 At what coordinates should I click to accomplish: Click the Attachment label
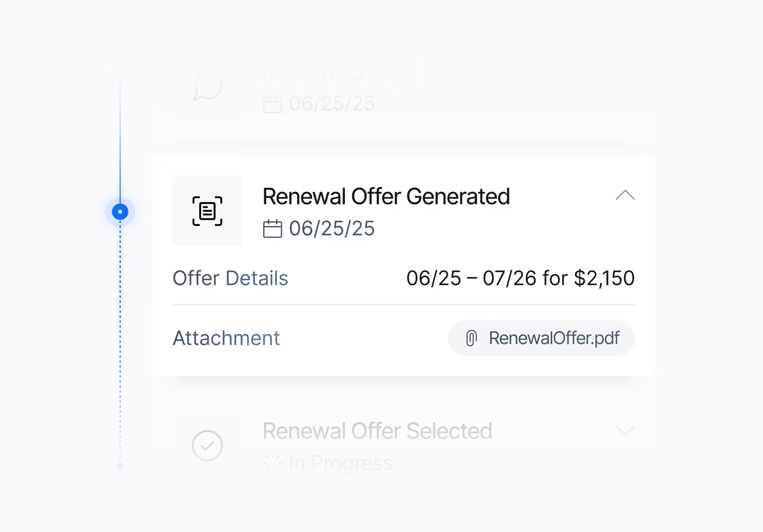pyautogui.click(x=226, y=338)
